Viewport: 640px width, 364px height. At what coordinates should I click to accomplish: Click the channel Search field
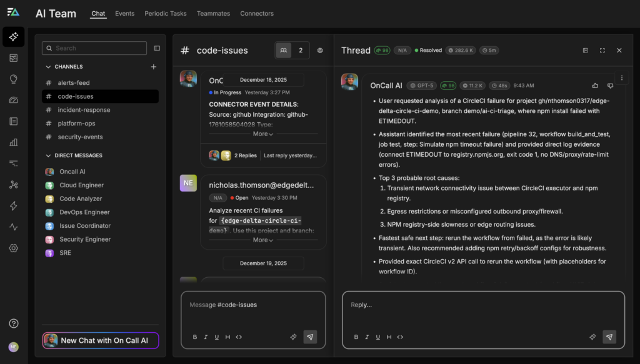coord(95,48)
